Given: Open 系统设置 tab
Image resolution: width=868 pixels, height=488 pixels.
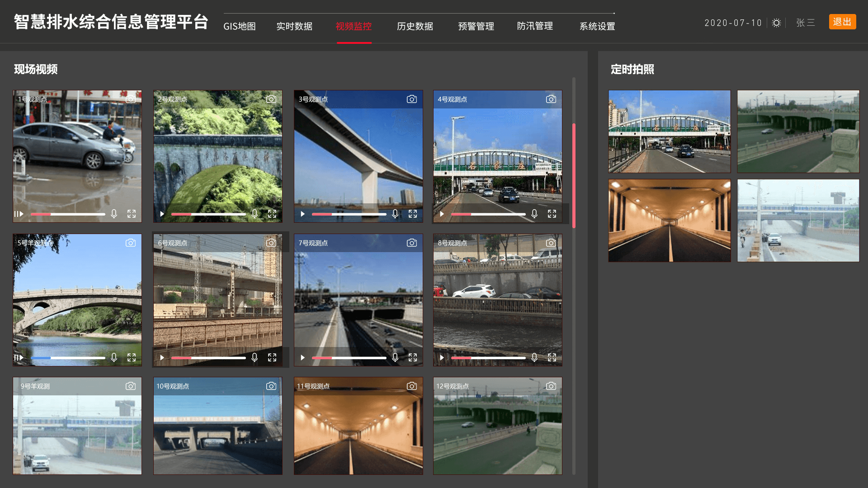Looking at the screenshot, I should [x=597, y=26].
